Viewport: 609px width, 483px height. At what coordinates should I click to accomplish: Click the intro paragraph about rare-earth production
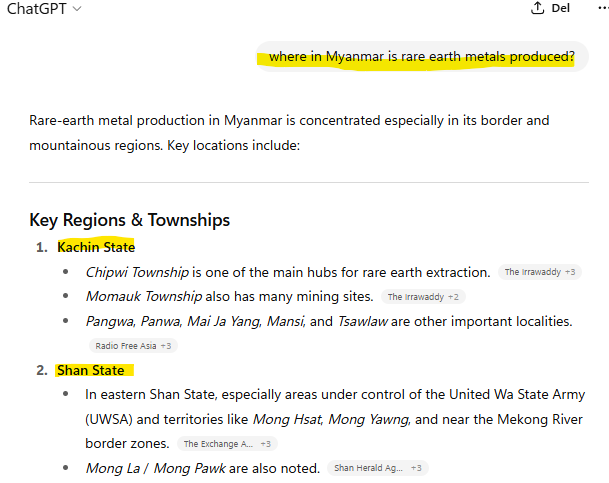pos(290,133)
